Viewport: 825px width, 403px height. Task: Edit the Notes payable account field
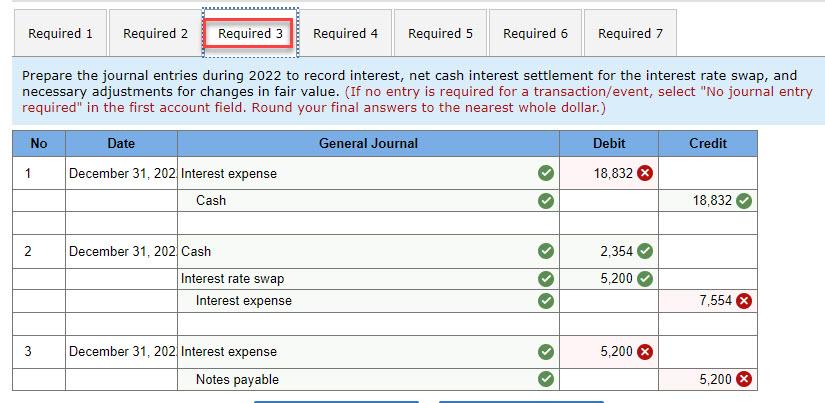[x=368, y=379]
